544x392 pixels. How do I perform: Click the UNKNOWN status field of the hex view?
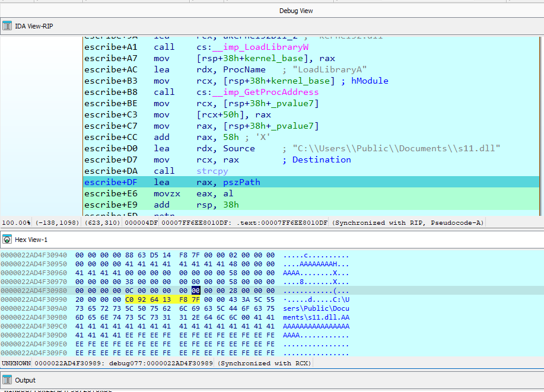(16, 363)
